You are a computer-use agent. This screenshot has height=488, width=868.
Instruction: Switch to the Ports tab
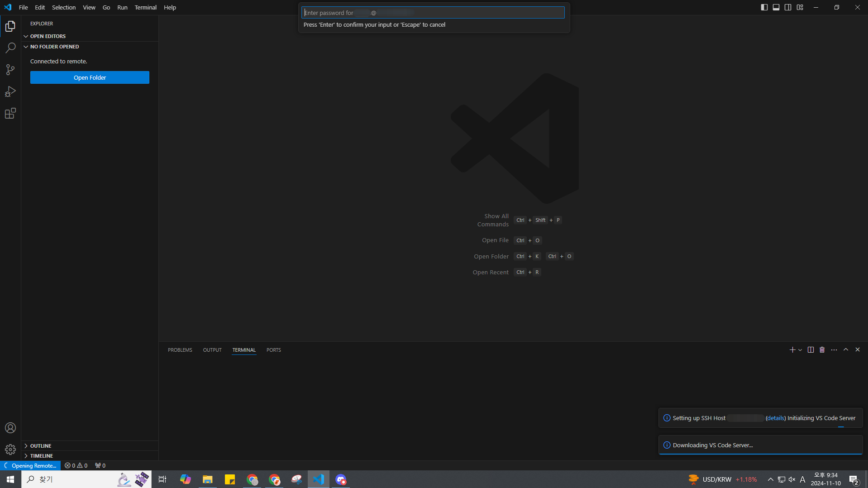point(274,350)
